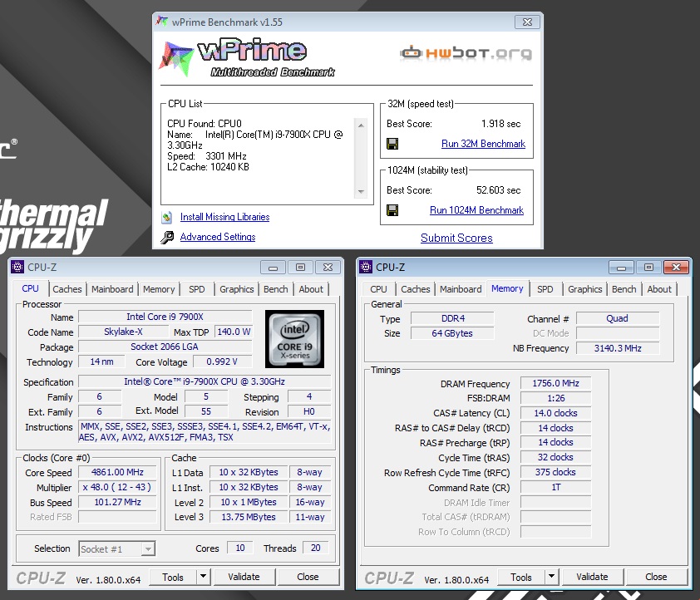This screenshot has width=700, height=600.
Task: Click the Advanced Settings wrench icon
Action: (x=167, y=238)
